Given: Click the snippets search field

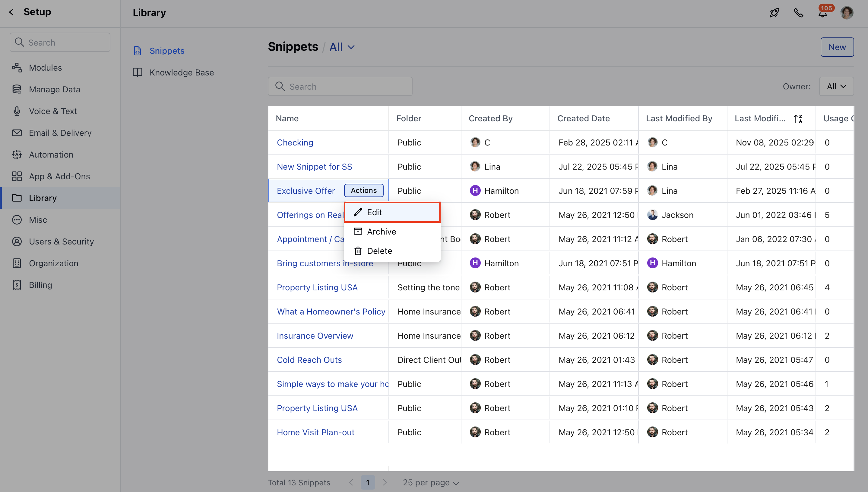Looking at the screenshot, I should click(x=340, y=87).
